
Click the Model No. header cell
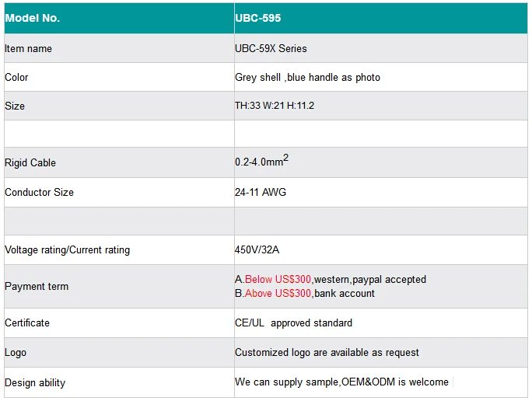pos(119,18)
